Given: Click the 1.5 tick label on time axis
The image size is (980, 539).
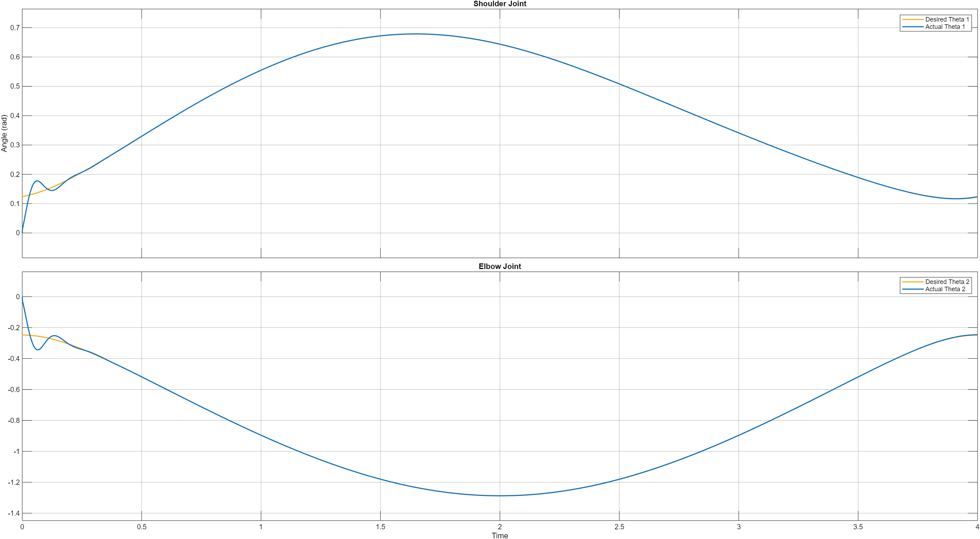Looking at the screenshot, I should (380, 527).
